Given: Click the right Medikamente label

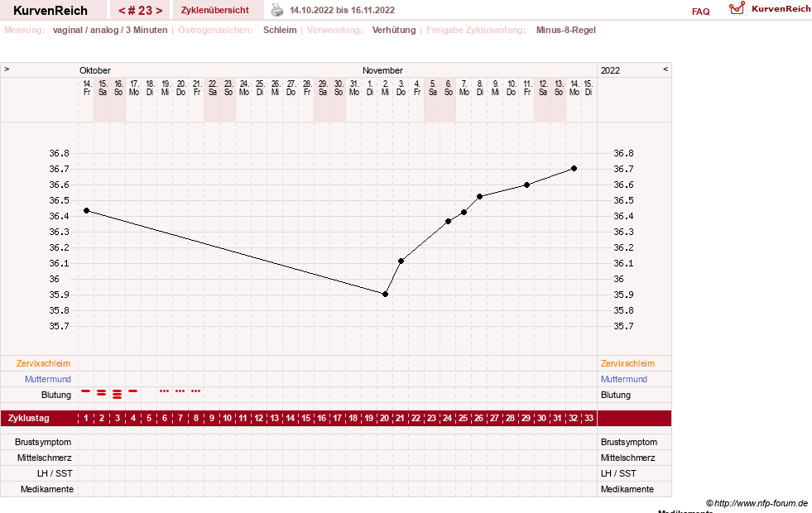Looking at the screenshot, I should [x=627, y=489].
